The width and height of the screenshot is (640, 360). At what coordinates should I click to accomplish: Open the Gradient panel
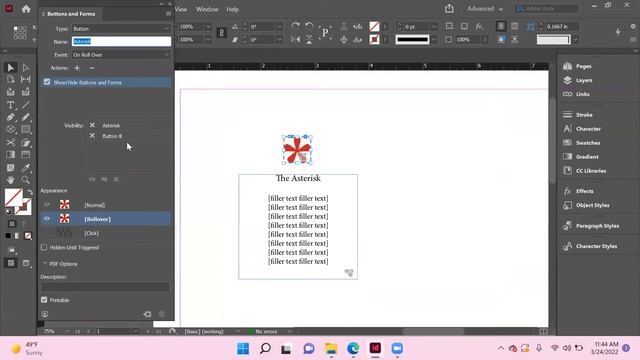(581, 157)
